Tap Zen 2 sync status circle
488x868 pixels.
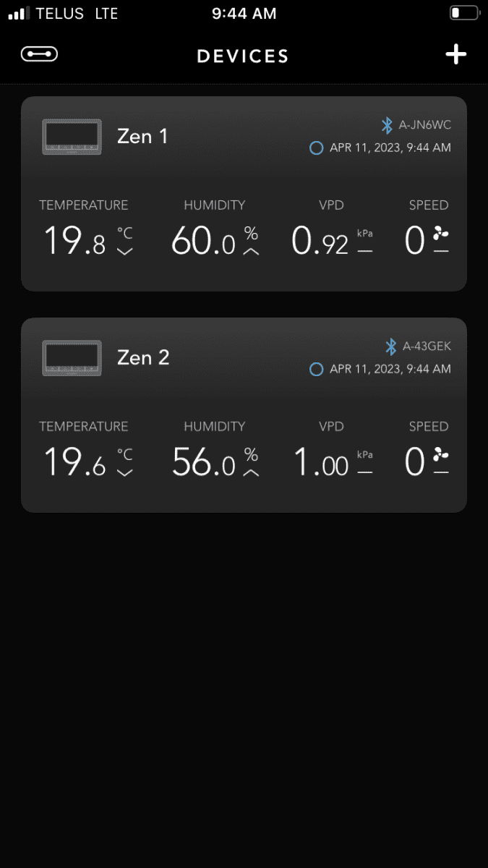click(x=316, y=369)
